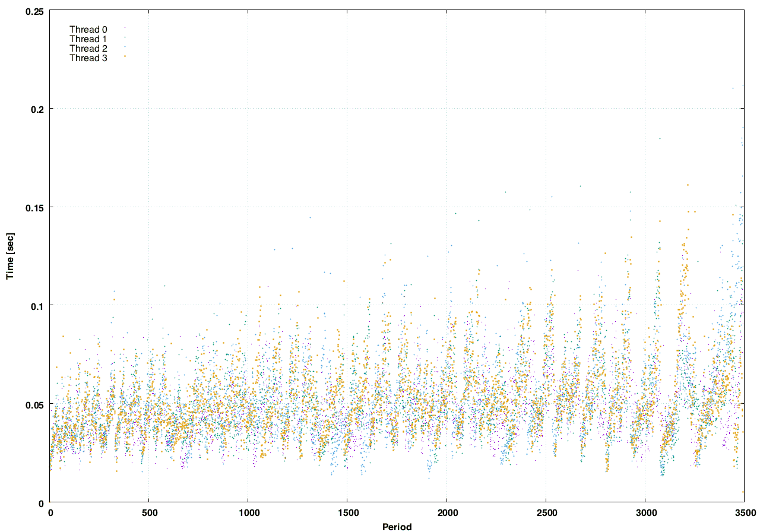Click the Thread 3 orange legend marker
Image resolution: width=760 pixels, height=532 pixels.
125,56
